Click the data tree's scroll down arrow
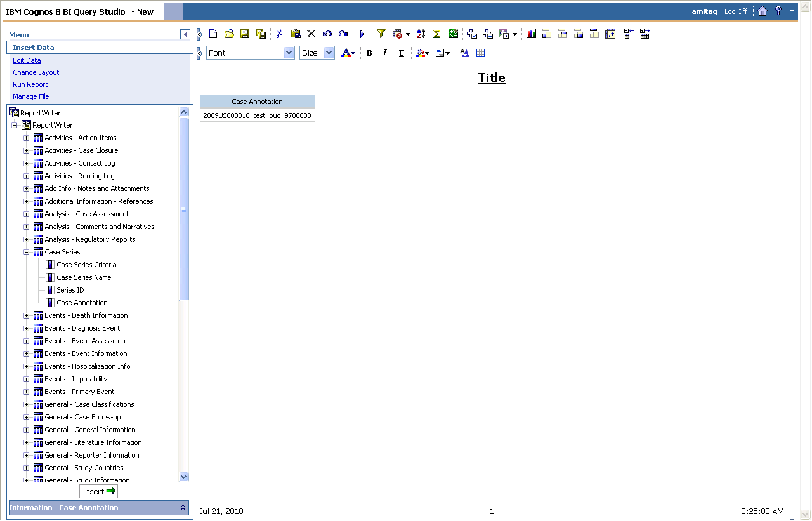 click(x=184, y=477)
